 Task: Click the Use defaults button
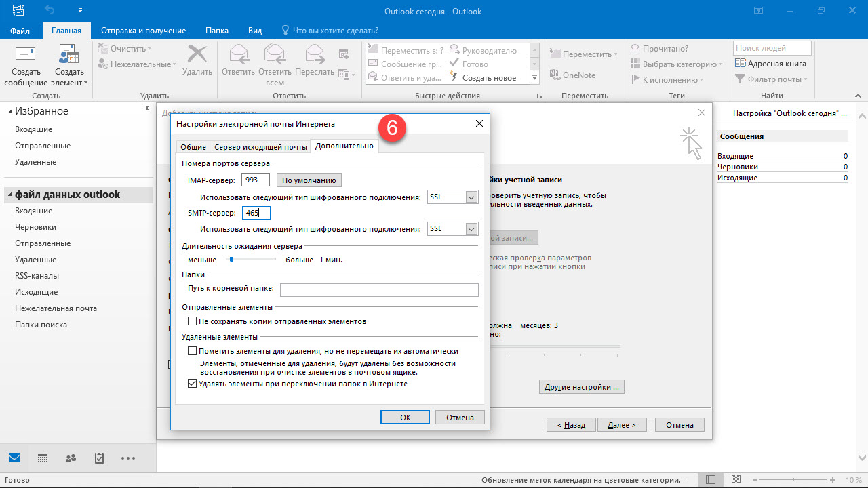[x=309, y=180]
